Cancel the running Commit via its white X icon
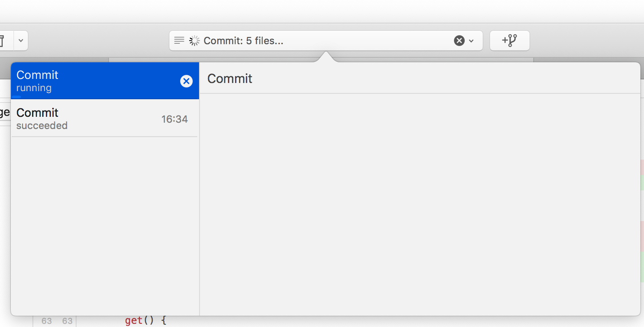The width and height of the screenshot is (644, 327). (x=186, y=81)
